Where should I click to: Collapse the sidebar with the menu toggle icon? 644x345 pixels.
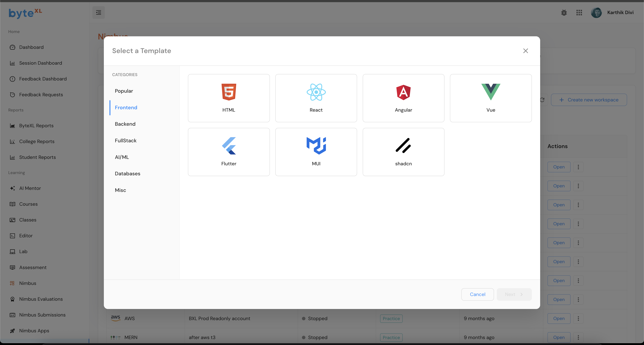coord(99,13)
